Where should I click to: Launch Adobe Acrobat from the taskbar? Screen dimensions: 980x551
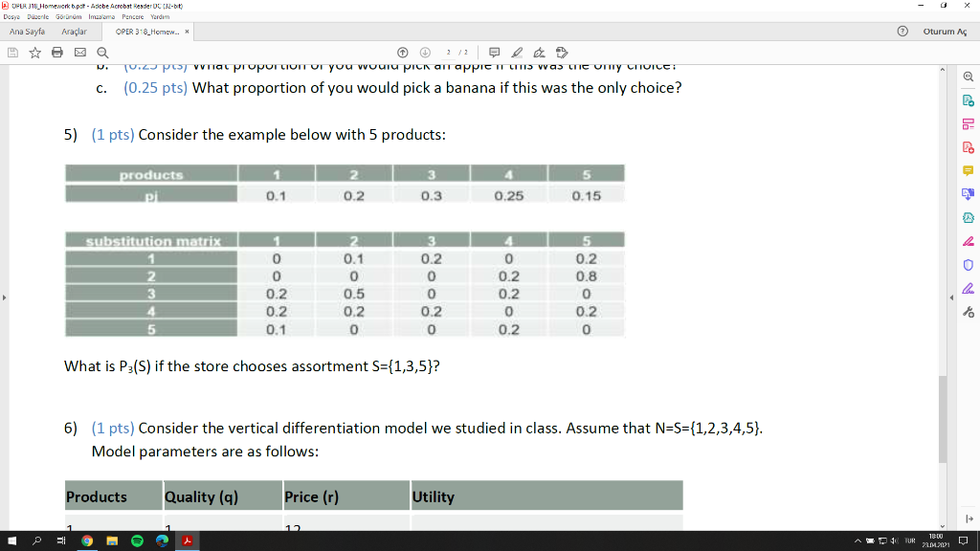188,540
